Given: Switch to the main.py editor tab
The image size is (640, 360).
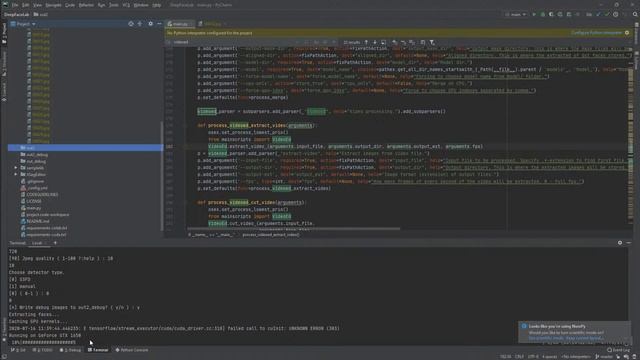Looking at the screenshot, I should pos(180,24).
